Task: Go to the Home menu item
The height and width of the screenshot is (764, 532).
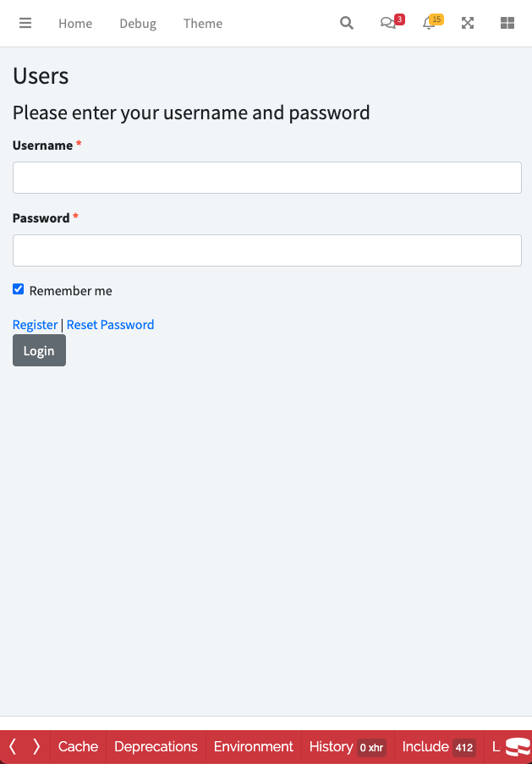Action: (x=75, y=24)
